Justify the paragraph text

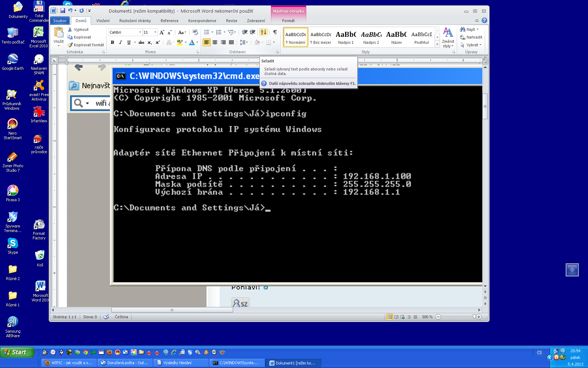tap(231, 42)
